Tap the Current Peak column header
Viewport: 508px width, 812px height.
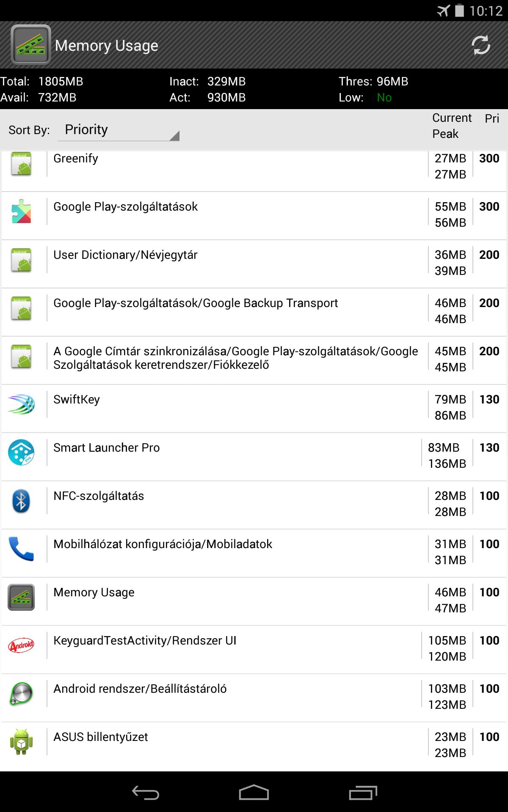coord(452,126)
